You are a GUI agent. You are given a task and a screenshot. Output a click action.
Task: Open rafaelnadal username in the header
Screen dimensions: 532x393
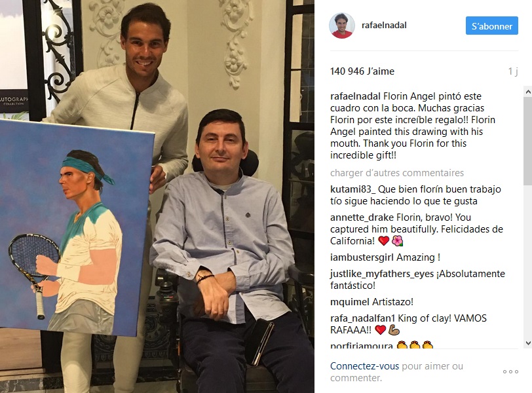[x=384, y=25]
